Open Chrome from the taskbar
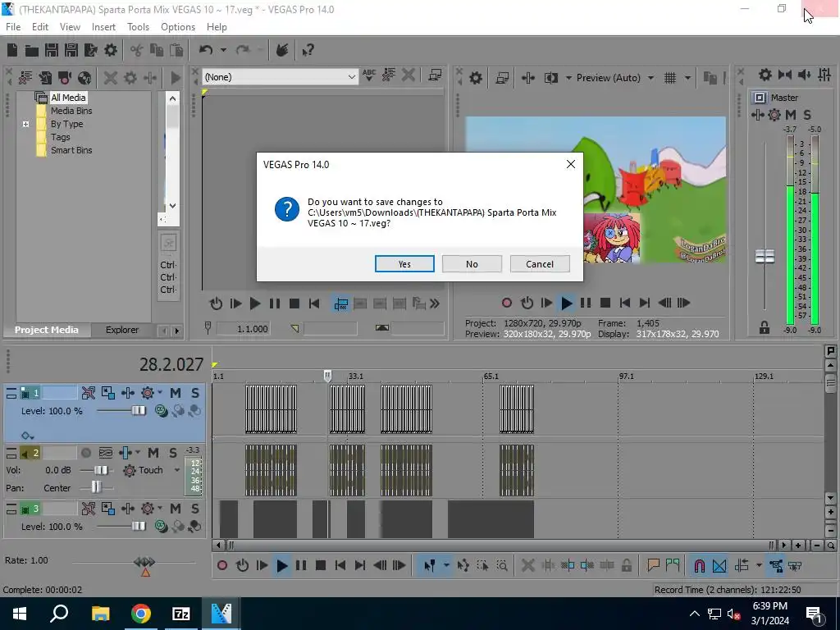 click(x=141, y=614)
